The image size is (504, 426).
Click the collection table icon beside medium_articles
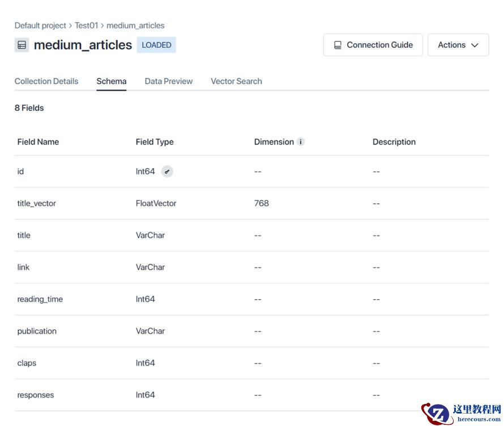(x=22, y=45)
